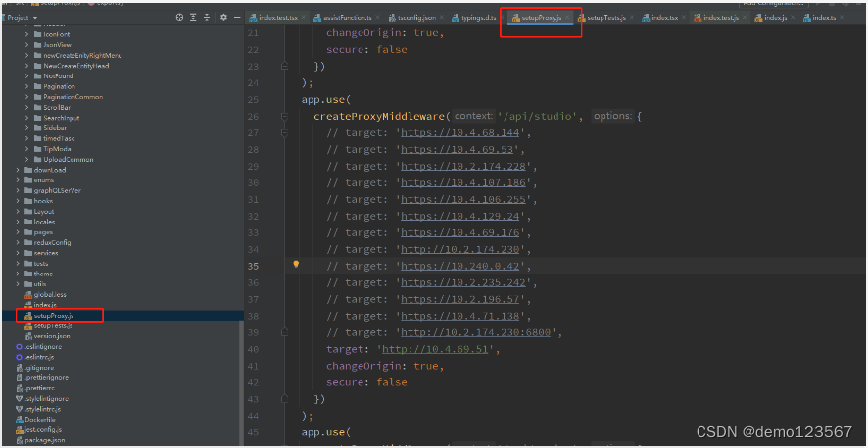This screenshot has width=868, height=448.
Task: Switch to the tsconfig.json tab
Action: pyautogui.click(x=416, y=18)
